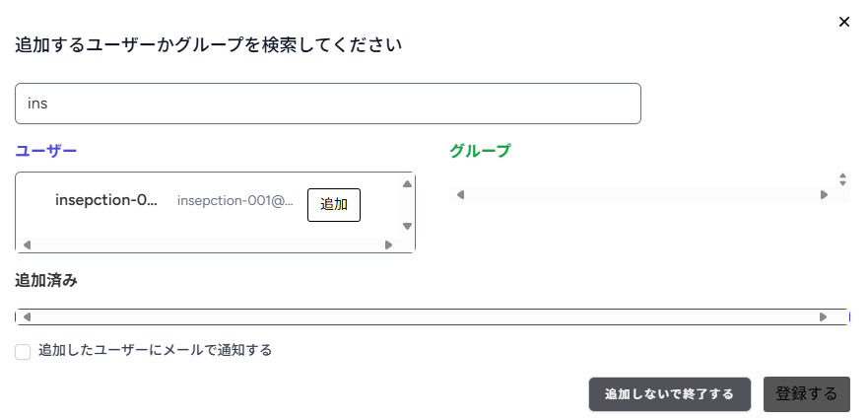Screen dimensions: 868x419
Task: Select the insepction-0... user name entry
Action: (106, 201)
